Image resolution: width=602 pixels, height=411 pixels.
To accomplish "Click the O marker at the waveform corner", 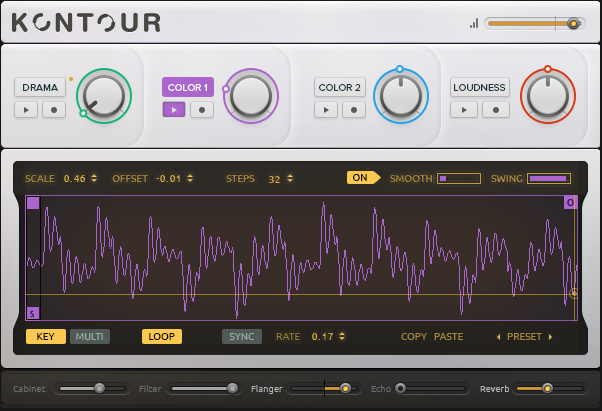I will [570, 202].
